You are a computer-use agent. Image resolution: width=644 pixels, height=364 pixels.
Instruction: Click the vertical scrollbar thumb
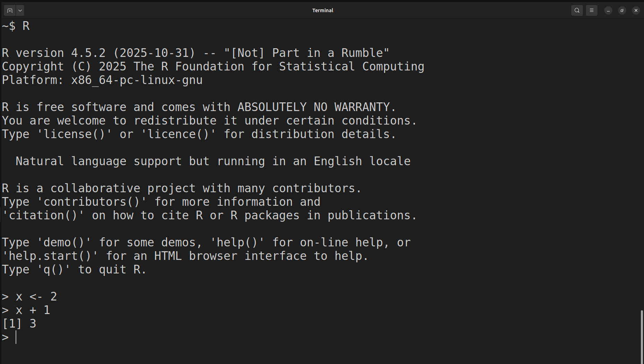pos(642,336)
